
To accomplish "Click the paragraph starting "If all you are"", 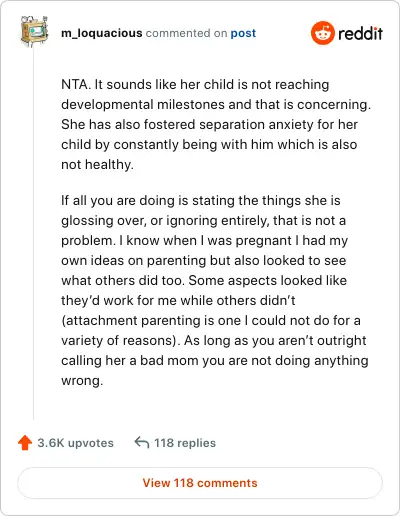I will [x=215, y=290].
